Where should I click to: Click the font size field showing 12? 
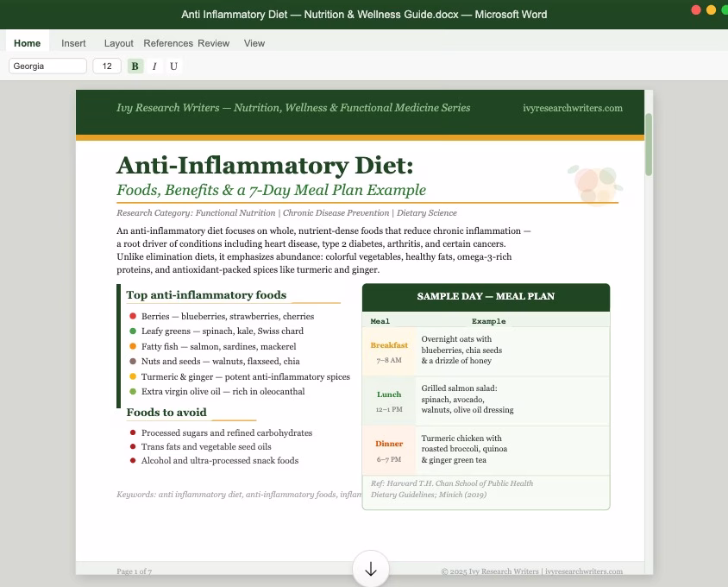106,66
